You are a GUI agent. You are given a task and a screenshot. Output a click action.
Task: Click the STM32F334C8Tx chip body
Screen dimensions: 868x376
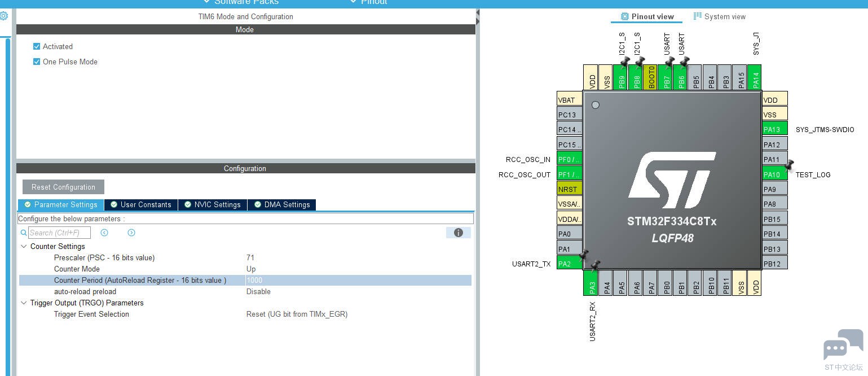[x=672, y=180]
